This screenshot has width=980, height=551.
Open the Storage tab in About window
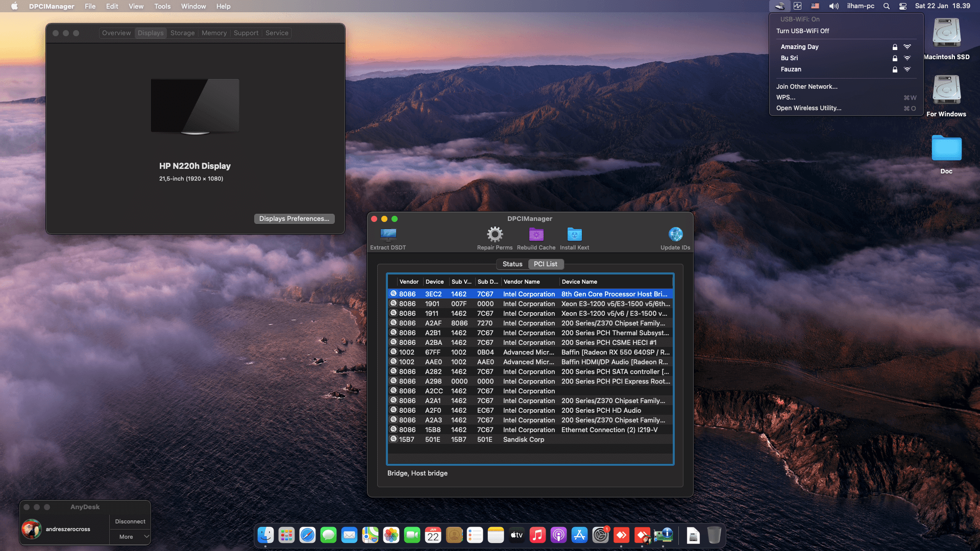[182, 33]
